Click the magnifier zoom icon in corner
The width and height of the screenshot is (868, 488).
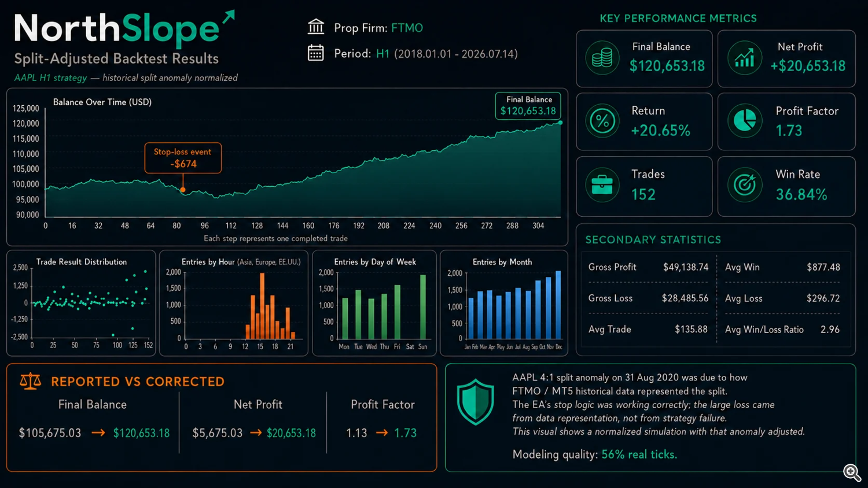click(852, 472)
